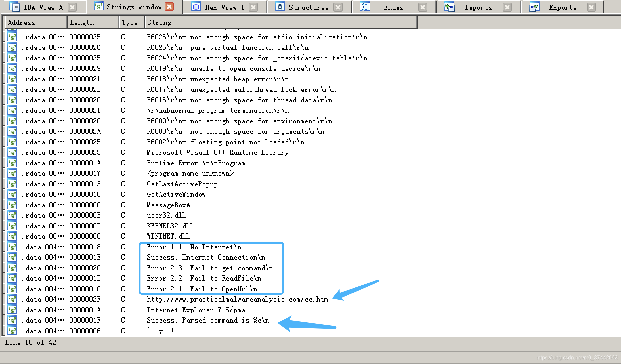Close the Exports tab
621x364 pixels.
pos(591,7)
